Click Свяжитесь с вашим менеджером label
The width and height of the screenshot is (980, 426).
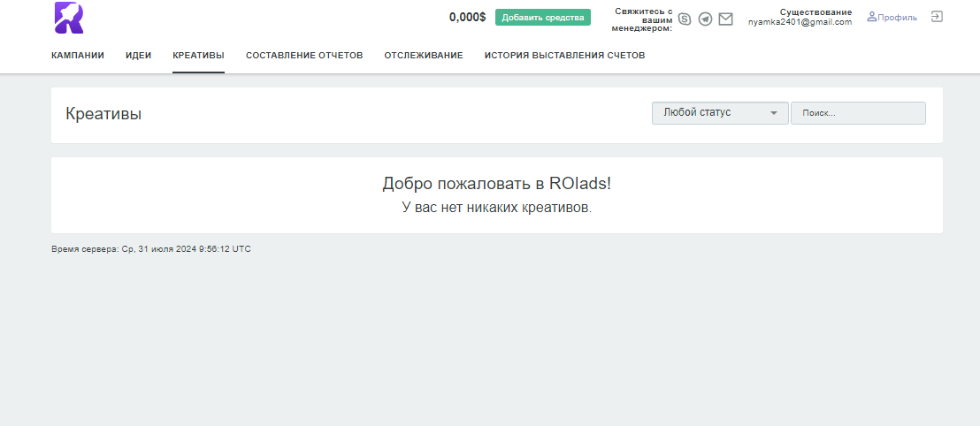point(643,20)
